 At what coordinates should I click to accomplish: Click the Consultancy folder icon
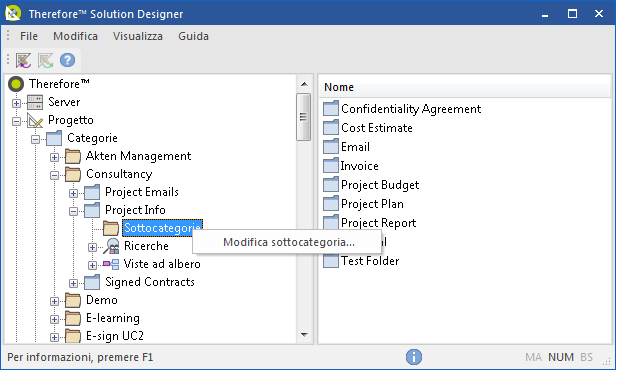pyautogui.click(x=73, y=174)
